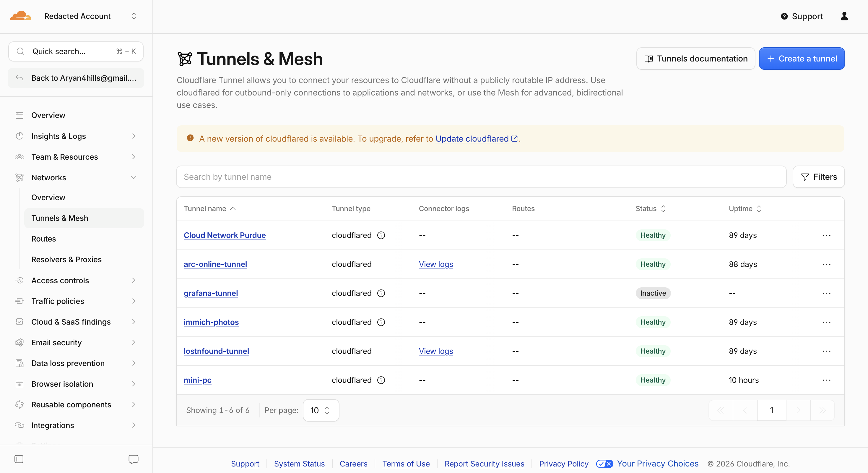Open the top-level Overview menu item
Viewport: 868px width, 473px height.
(76, 115)
